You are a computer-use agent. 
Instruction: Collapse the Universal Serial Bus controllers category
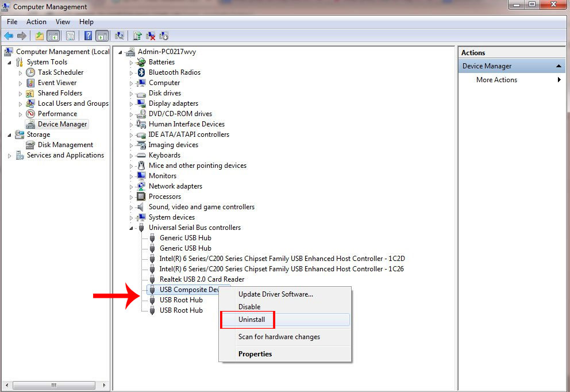click(x=130, y=227)
